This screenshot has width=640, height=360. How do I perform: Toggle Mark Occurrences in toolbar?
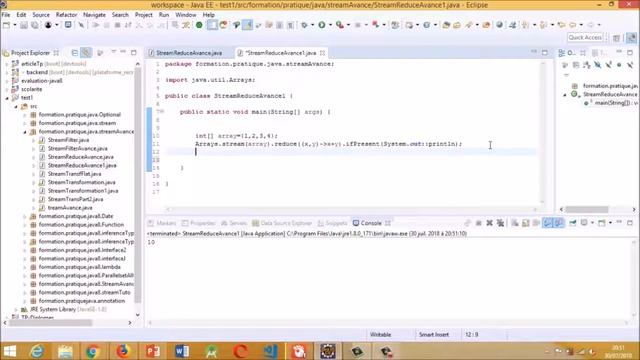(247, 25)
